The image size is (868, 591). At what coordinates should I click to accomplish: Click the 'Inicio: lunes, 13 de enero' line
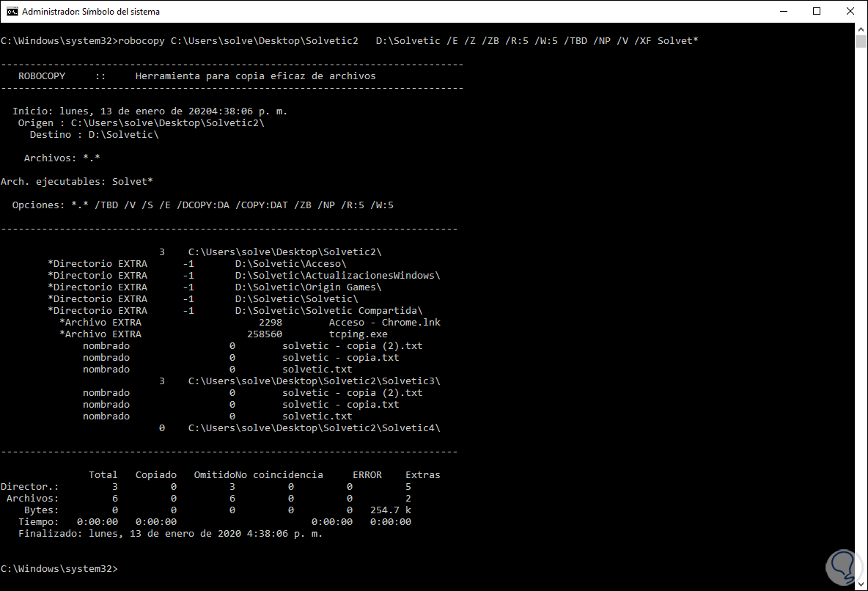tap(150, 111)
